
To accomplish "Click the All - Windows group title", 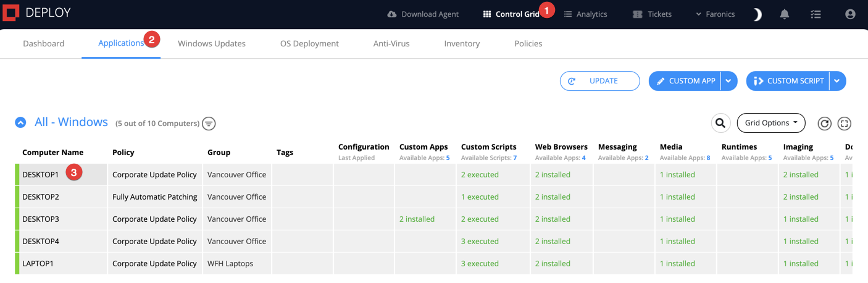I will pos(71,122).
